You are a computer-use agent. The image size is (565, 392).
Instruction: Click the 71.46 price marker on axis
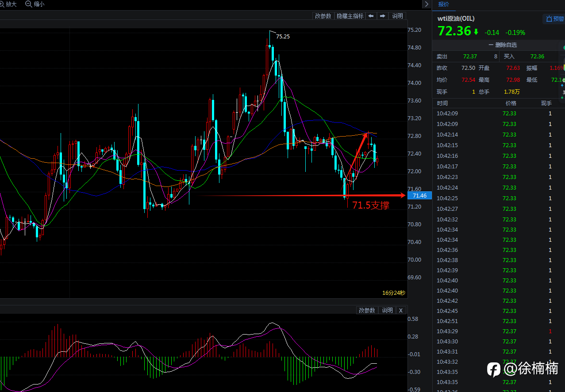(x=419, y=196)
